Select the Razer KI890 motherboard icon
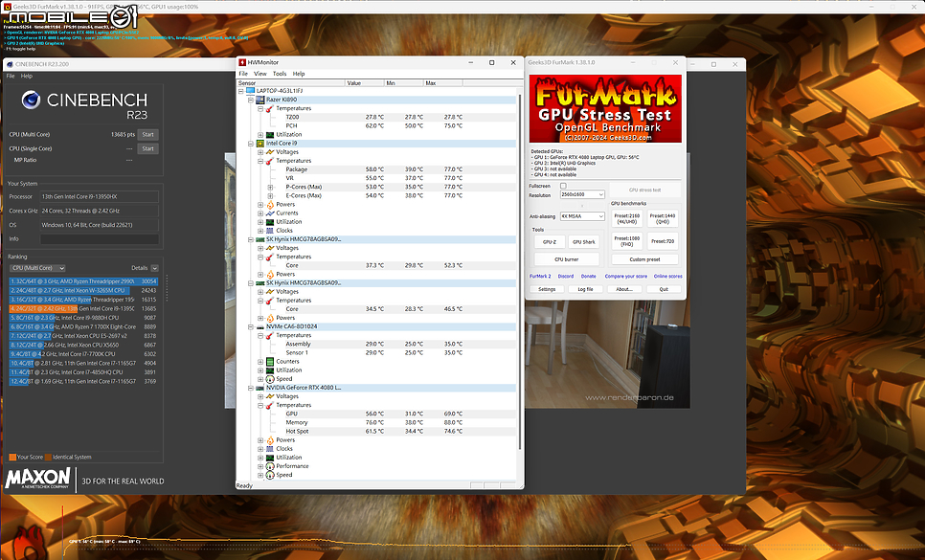The width and height of the screenshot is (925, 560). tap(259, 100)
